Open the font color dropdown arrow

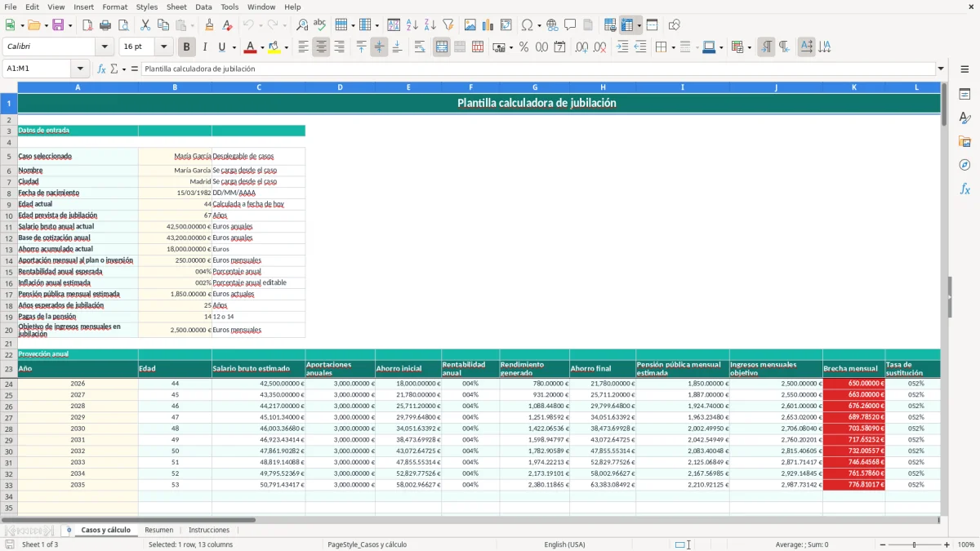point(261,47)
